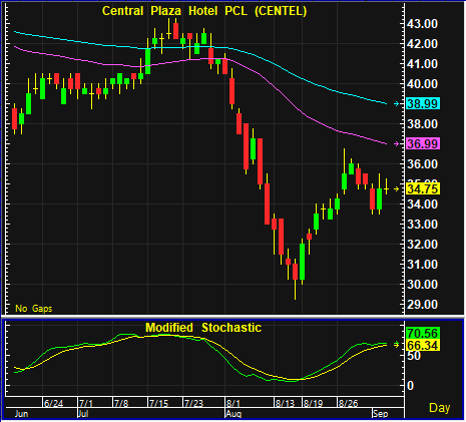Click the cyan 38.99 price label

[423, 104]
